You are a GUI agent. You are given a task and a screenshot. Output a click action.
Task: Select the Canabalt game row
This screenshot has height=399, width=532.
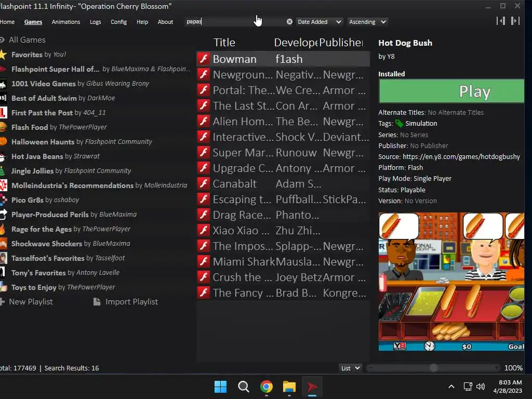click(x=283, y=183)
